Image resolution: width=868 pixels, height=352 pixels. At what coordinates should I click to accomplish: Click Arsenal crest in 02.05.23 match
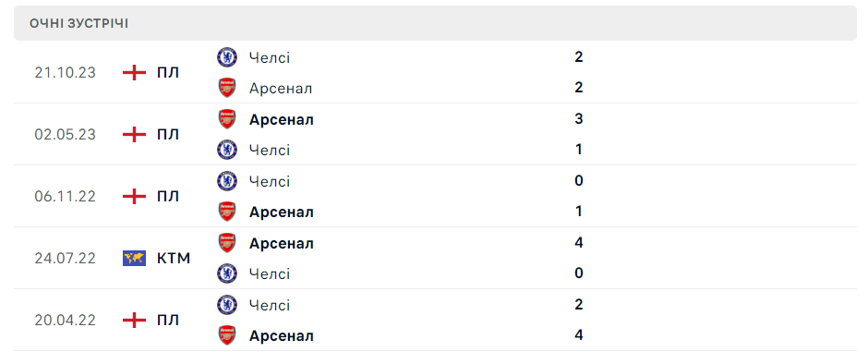tap(227, 119)
